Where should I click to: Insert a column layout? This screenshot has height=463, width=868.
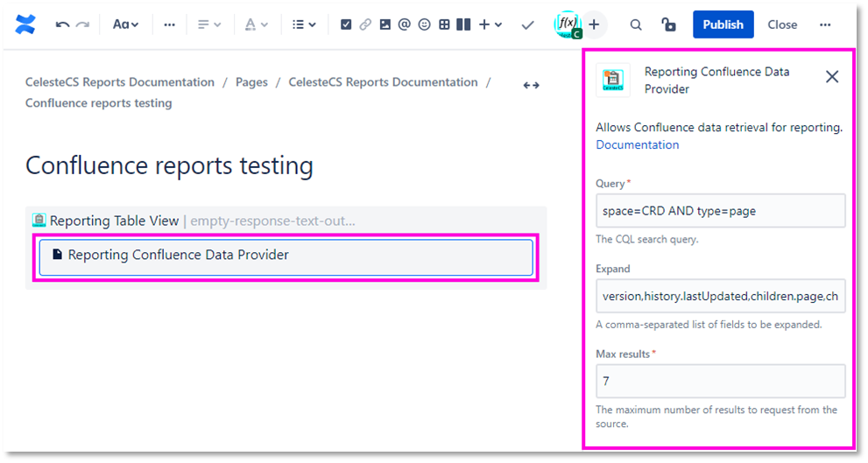463,25
